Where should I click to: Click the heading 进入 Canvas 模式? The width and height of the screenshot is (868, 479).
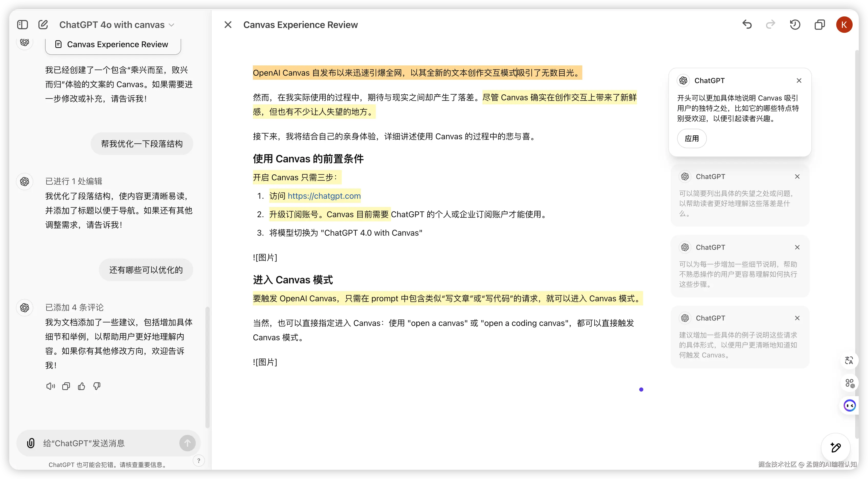[293, 280]
